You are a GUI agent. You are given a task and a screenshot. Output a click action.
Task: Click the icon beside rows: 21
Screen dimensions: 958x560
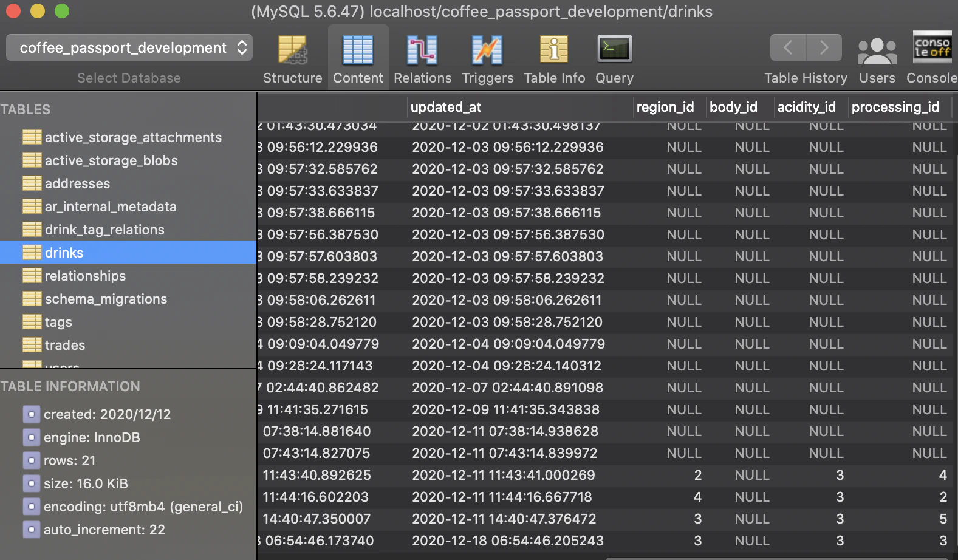tap(32, 460)
